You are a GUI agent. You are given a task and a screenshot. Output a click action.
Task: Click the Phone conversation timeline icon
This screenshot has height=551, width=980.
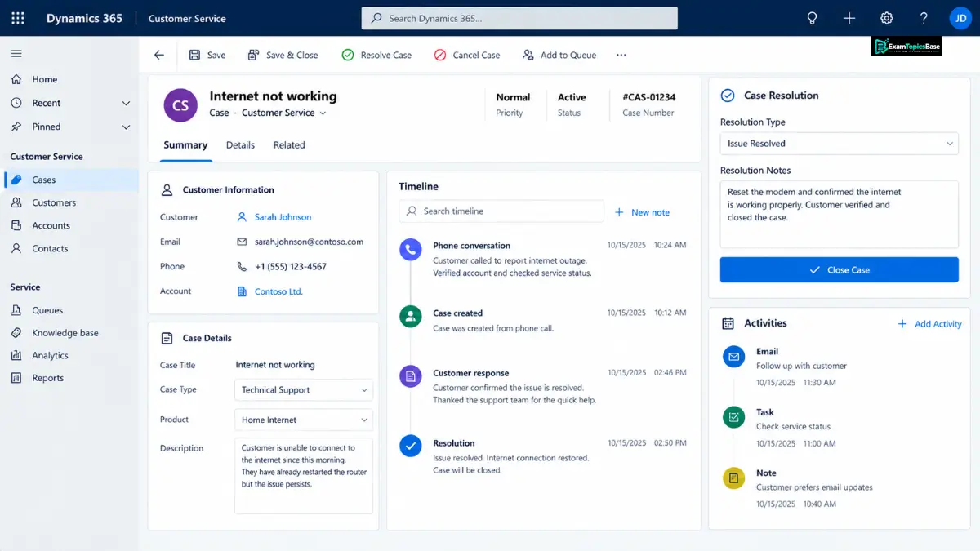pyautogui.click(x=410, y=250)
